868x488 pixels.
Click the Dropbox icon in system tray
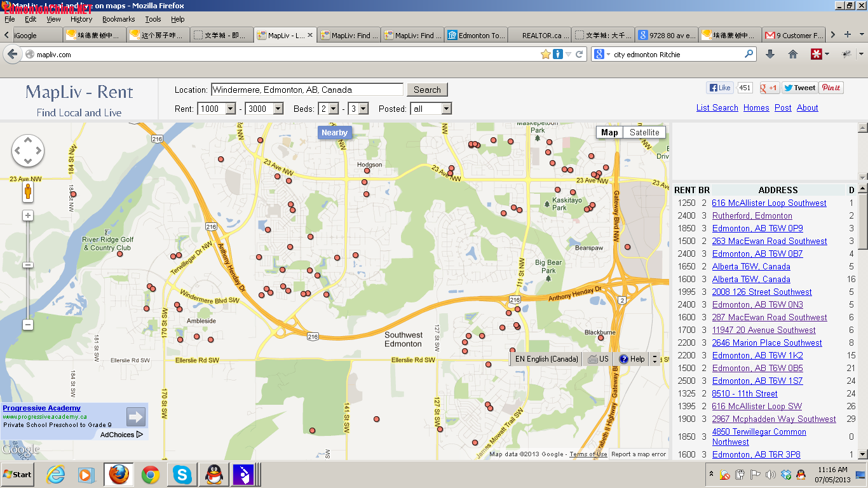click(786, 475)
